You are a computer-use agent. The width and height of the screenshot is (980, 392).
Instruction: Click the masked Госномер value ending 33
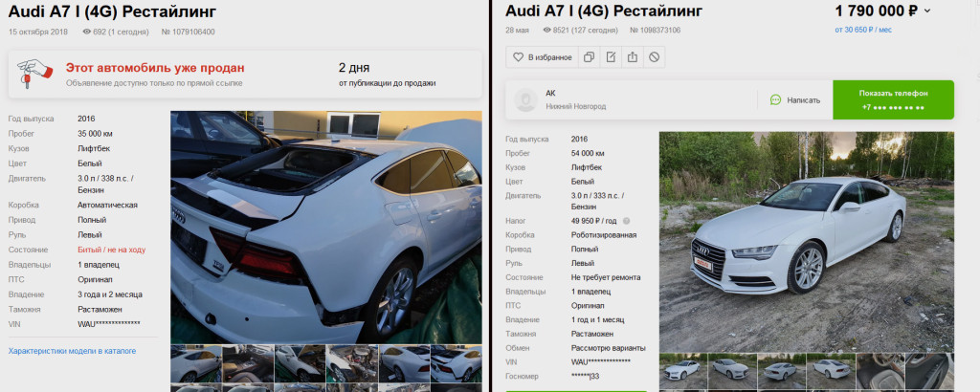pos(586,377)
